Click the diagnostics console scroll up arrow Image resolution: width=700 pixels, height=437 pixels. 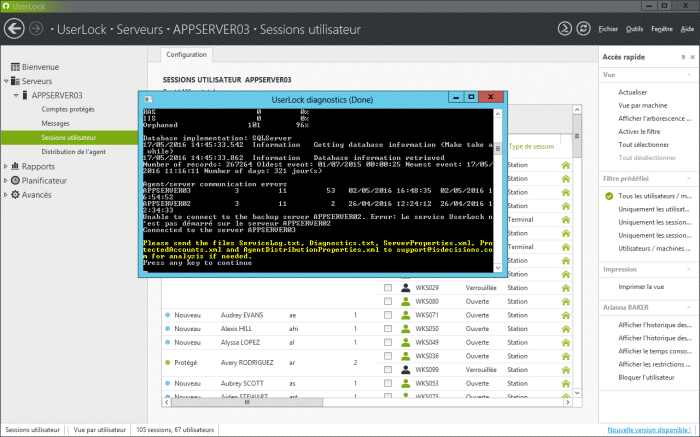point(498,114)
